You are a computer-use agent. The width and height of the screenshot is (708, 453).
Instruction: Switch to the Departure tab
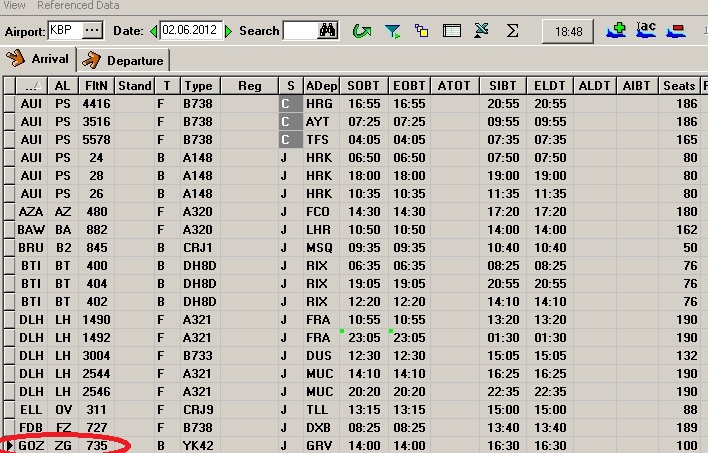click(x=125, y=60)
